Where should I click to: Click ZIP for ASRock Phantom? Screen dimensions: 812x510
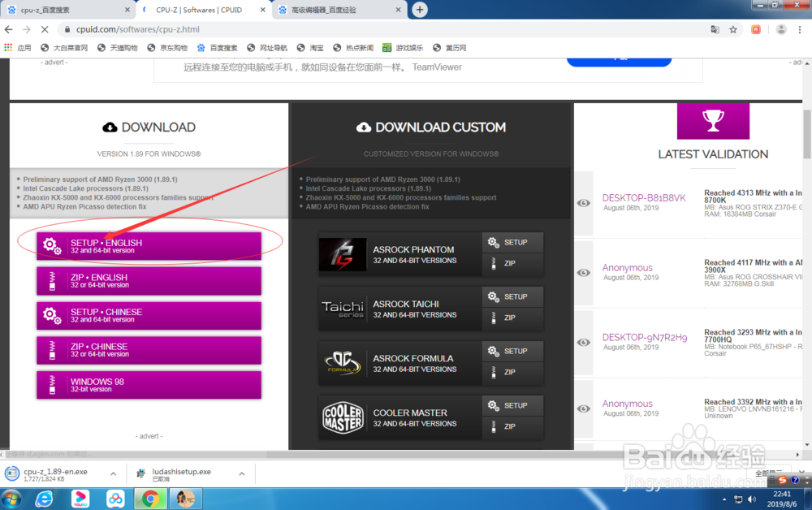(x=512, y=264)
